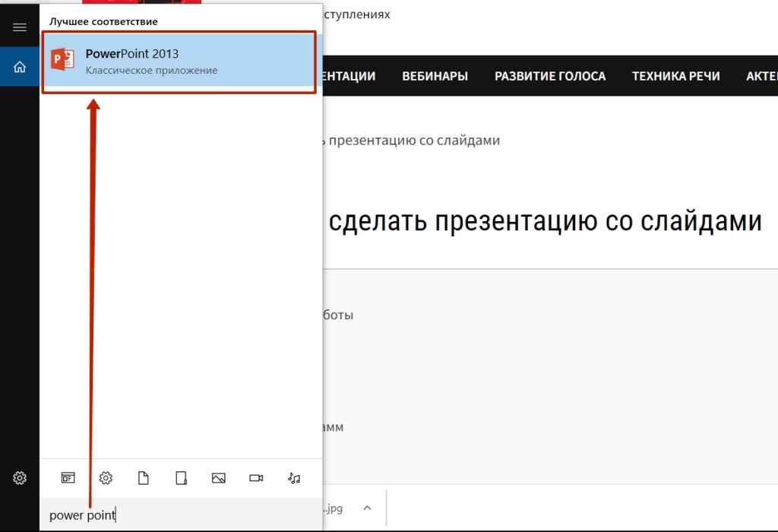Filter search results by Videos icon
The height and width of the screenshot is (532, 778).
256,478
